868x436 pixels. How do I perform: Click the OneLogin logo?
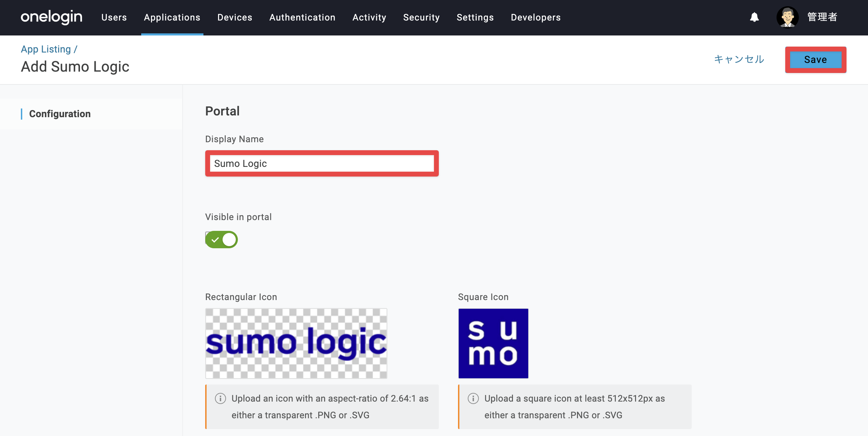pos(51,17)
